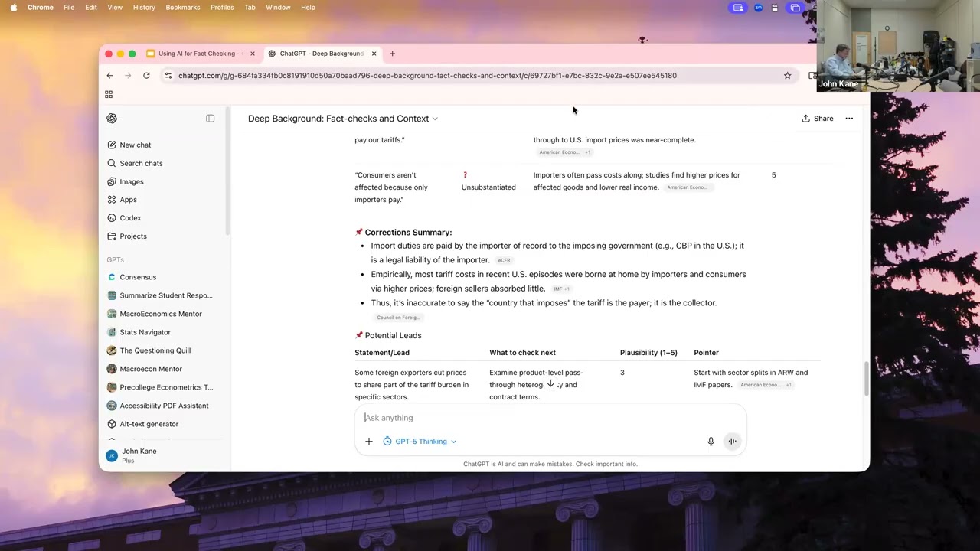Open John Kane account menu
Screen dimensions: 980x551
pos(165,455)
